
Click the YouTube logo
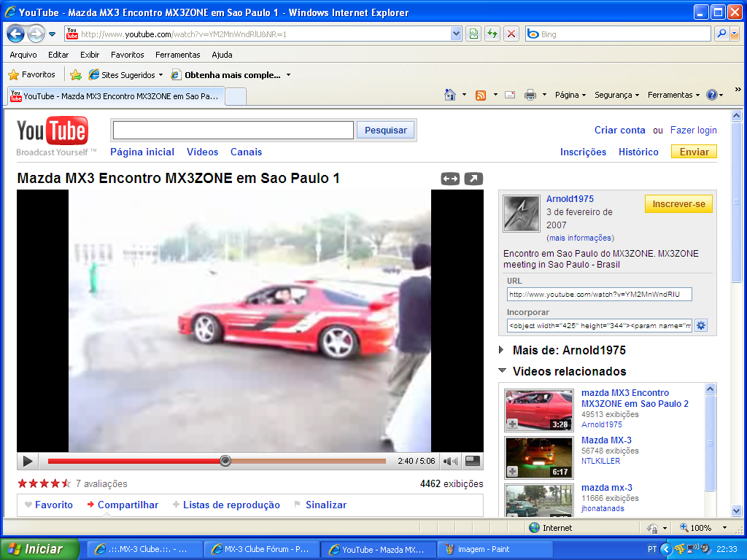(53, 132)
